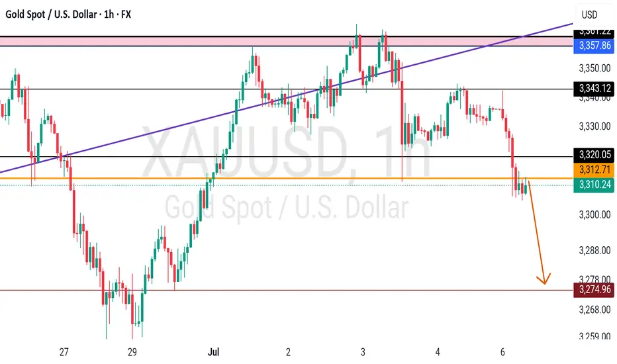Select the 3,357.86 blue price label
Viewport: 617px width, 364px height.
[594, 46]
